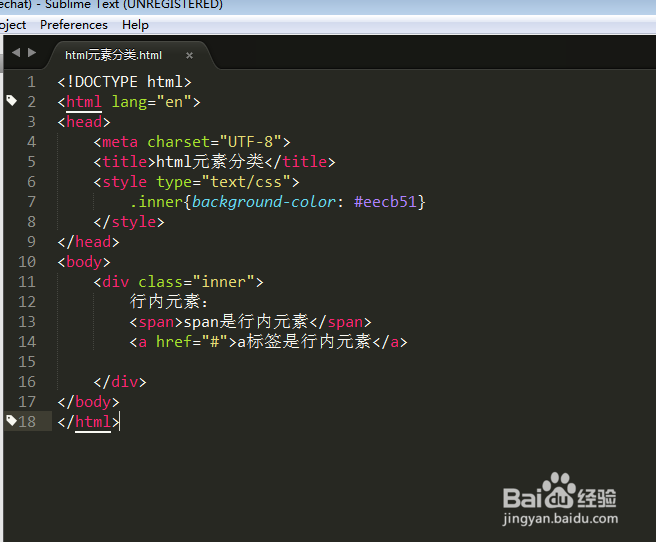Go to previous tab with left arrow
656x542 pixels.
(16, 52)
